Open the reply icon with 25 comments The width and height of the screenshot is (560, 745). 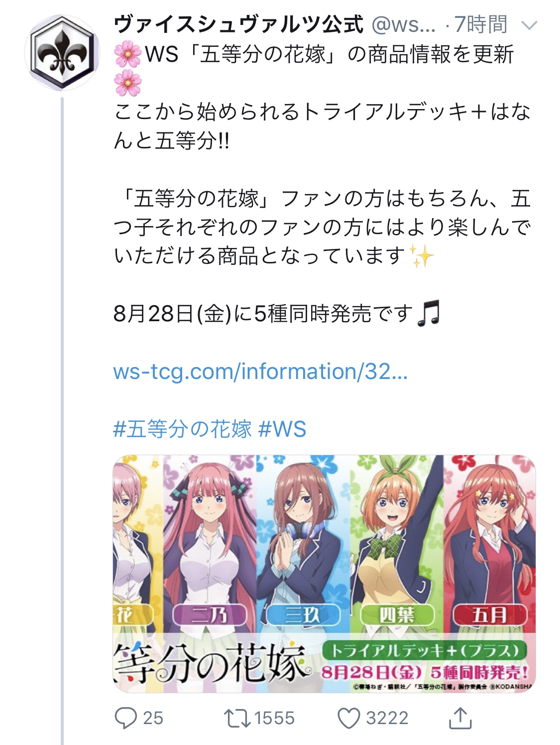pos(126,718)
